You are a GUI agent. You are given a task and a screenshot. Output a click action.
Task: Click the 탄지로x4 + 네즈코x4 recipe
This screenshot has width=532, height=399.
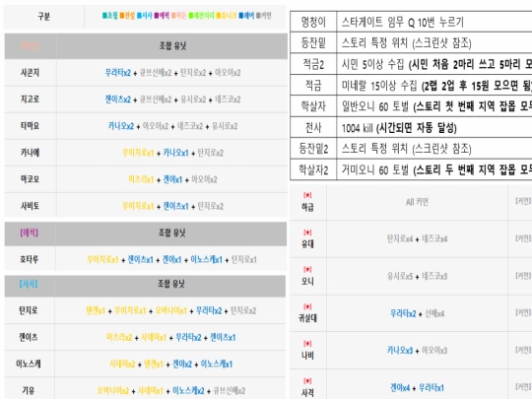coord(417,239)
